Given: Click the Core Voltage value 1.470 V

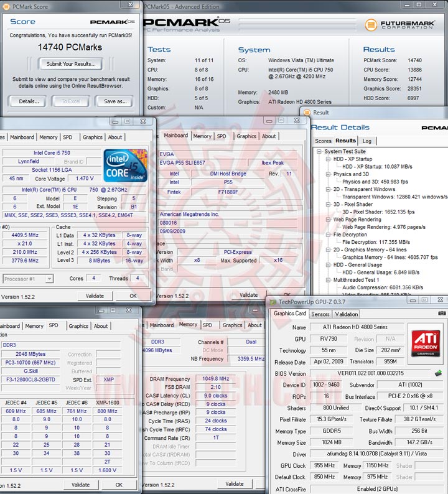Looking at the screenshot, I should [x=85, y=179].
